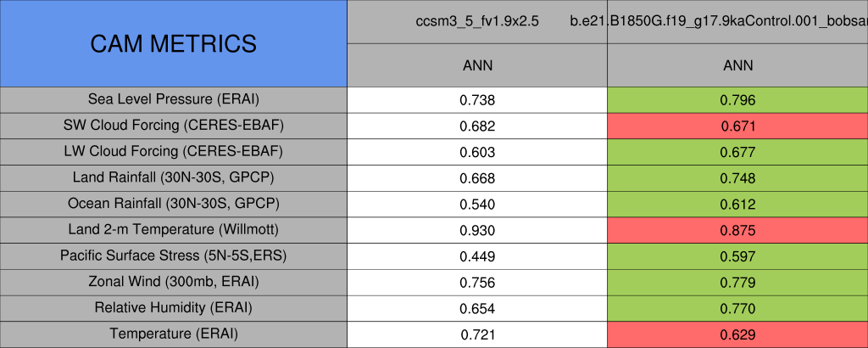The height and width of the screenshot is (348, 868).
Task: Click the red cell showing 0.875
Action: [x=737, y=231]
